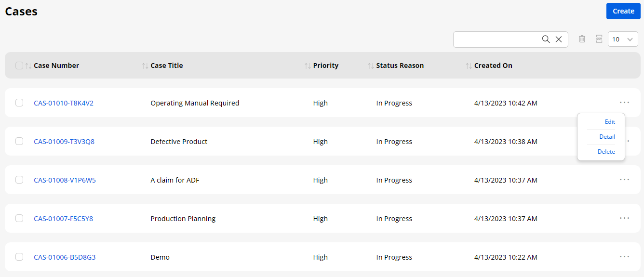Clear search with the X icon

559,40
